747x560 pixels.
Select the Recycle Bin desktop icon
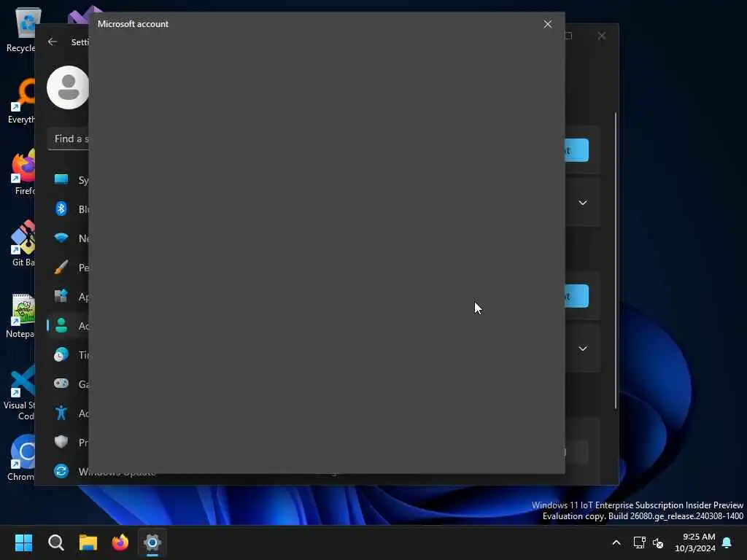click(21, 30)
